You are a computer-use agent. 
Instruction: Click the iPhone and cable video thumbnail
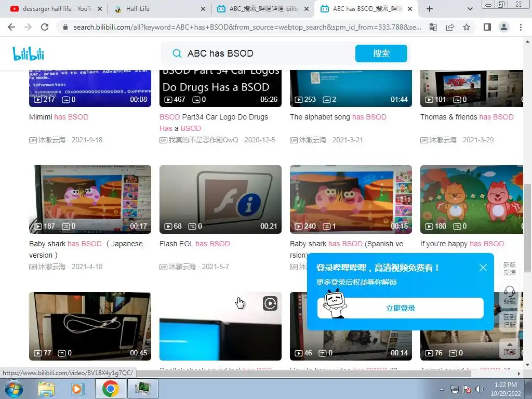[x=90, y=326]
